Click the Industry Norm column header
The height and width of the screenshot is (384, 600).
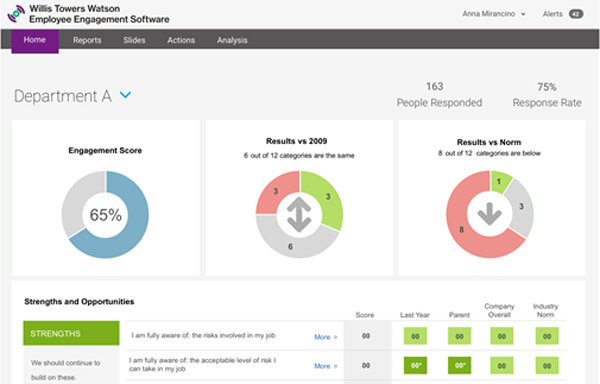point(545,310)
